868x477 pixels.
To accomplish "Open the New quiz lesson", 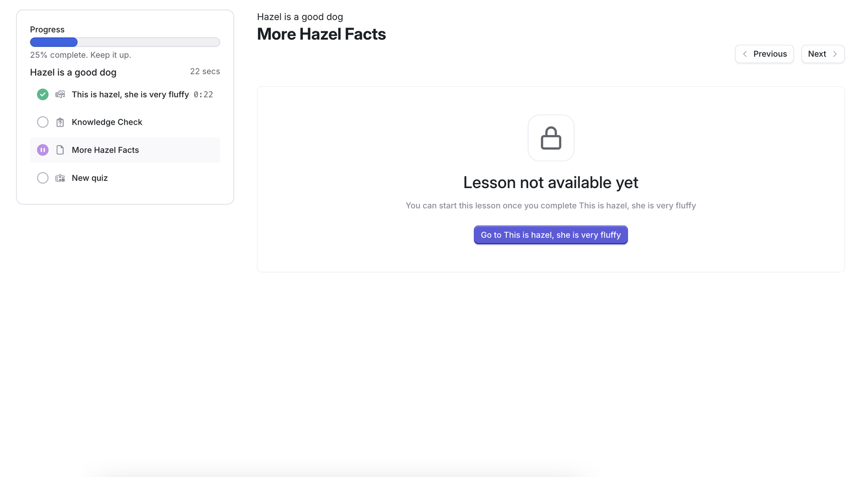I will [89, 178].
